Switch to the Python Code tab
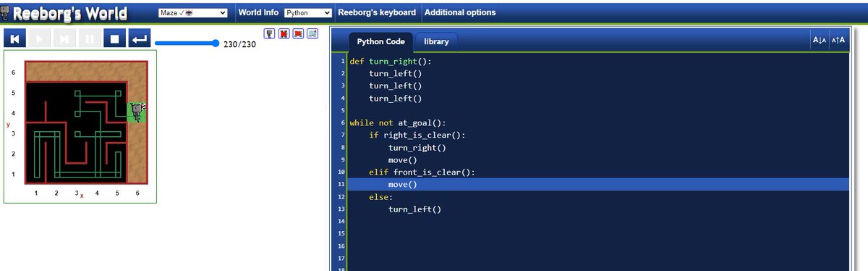 point(381,42)
